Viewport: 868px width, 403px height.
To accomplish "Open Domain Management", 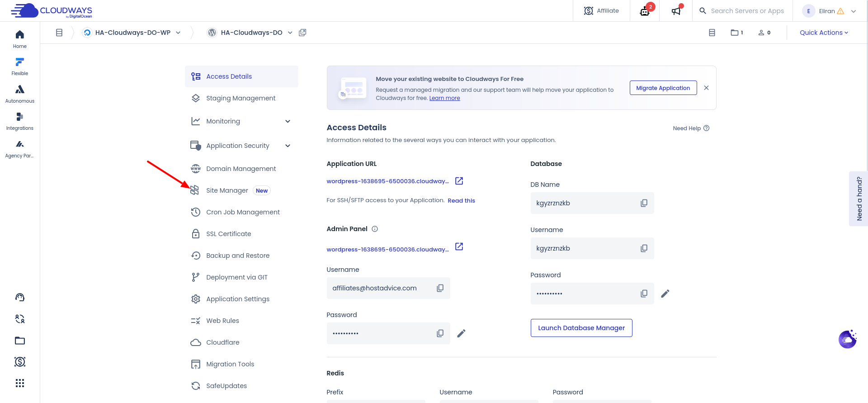I will (241, 169).
